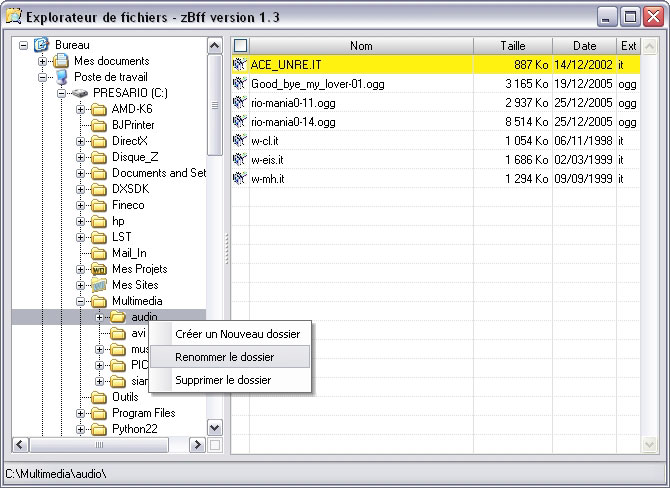Click the file icon beside w-eis.it
This screenshot has height=488, width=670.
(x=240, y=159)
